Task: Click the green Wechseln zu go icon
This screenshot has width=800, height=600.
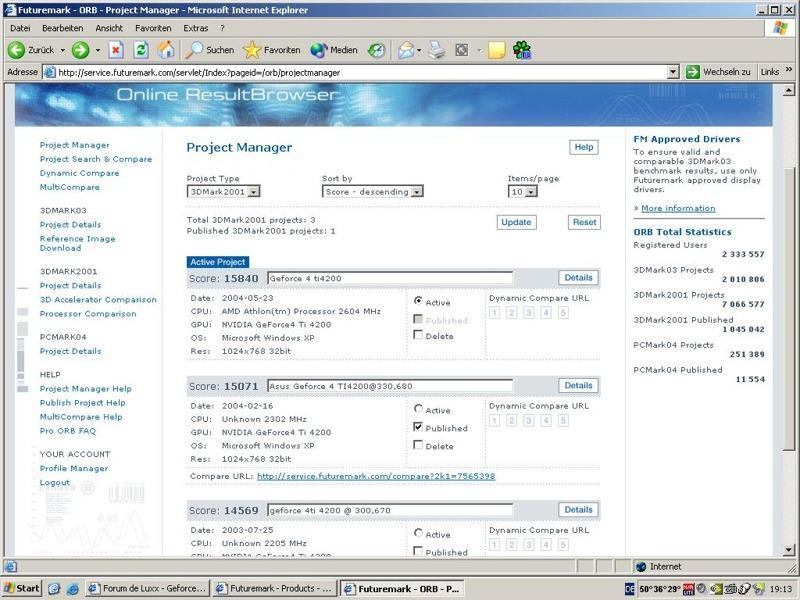Action: point(692,72)
